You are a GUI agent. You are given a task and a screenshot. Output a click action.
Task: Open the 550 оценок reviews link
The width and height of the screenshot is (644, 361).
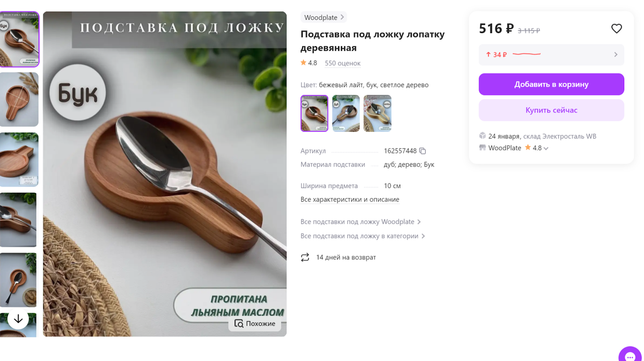342,63
